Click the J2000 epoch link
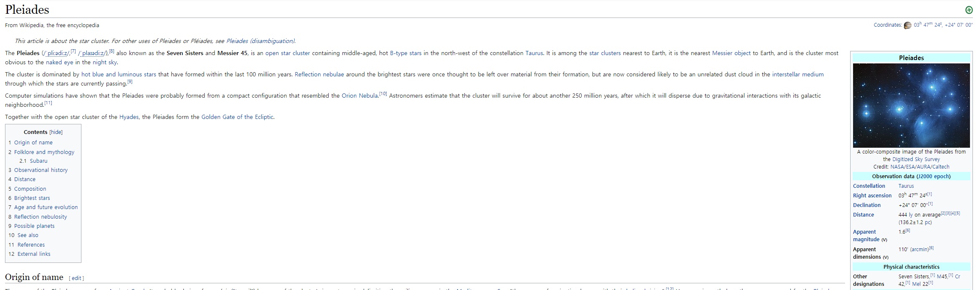The image size is (980, 290). 933,177
